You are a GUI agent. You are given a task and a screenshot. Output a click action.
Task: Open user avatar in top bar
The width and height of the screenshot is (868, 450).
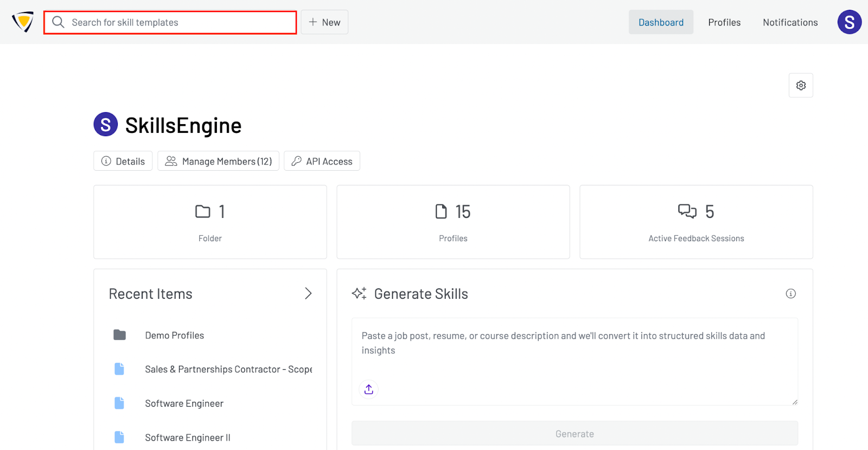pos(849,22)
